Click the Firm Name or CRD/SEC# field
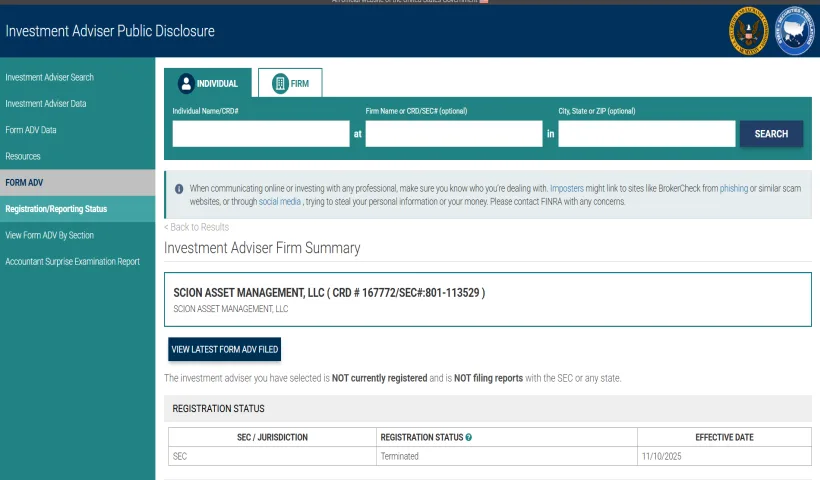Image resolution: width=820 pixels, height=480 pixels. click(x=454, y=134)
